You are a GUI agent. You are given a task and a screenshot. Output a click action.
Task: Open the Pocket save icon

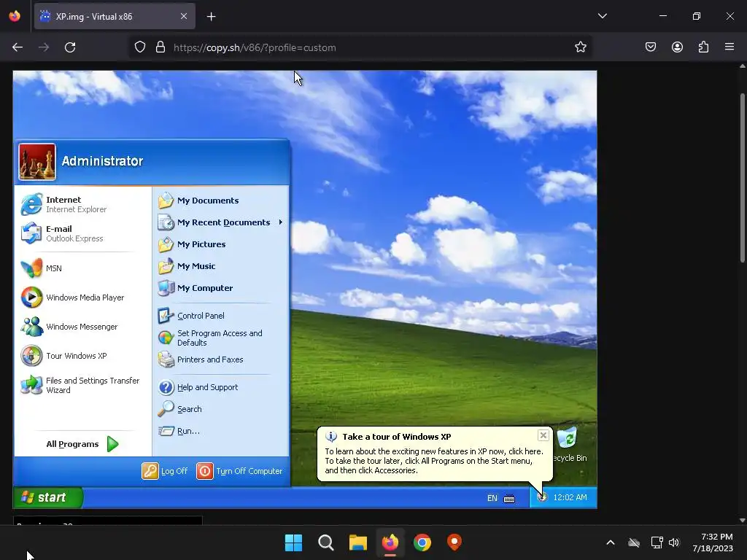coord(651,47)
